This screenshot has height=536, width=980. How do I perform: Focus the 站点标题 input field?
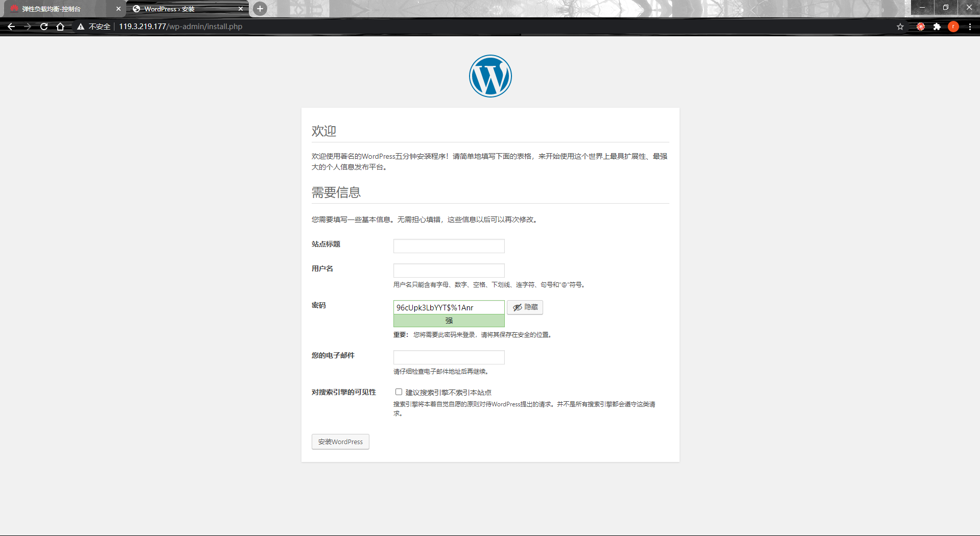click(x=449, y=246)
